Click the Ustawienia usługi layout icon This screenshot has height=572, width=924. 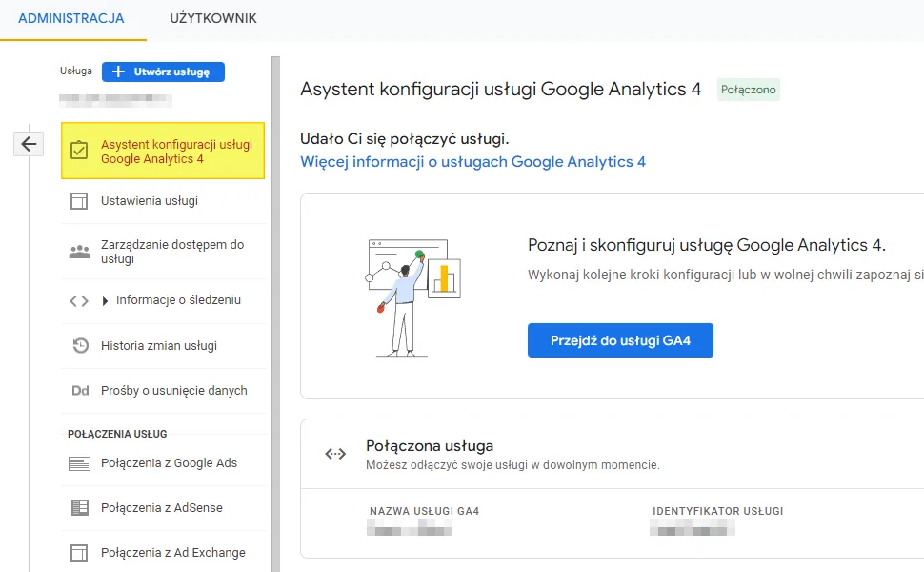coord(79,202)
